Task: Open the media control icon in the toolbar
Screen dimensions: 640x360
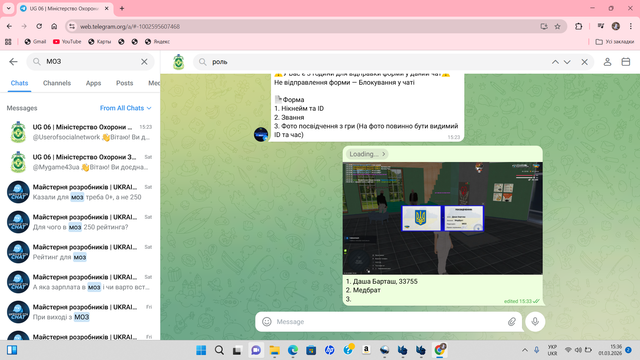Action: coord(600,26)
